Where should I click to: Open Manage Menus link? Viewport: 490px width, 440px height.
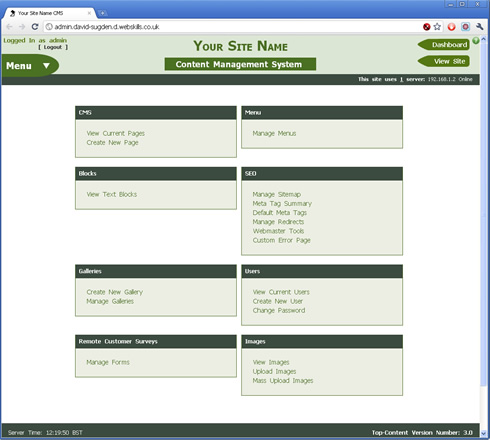(x=274, y=133)
